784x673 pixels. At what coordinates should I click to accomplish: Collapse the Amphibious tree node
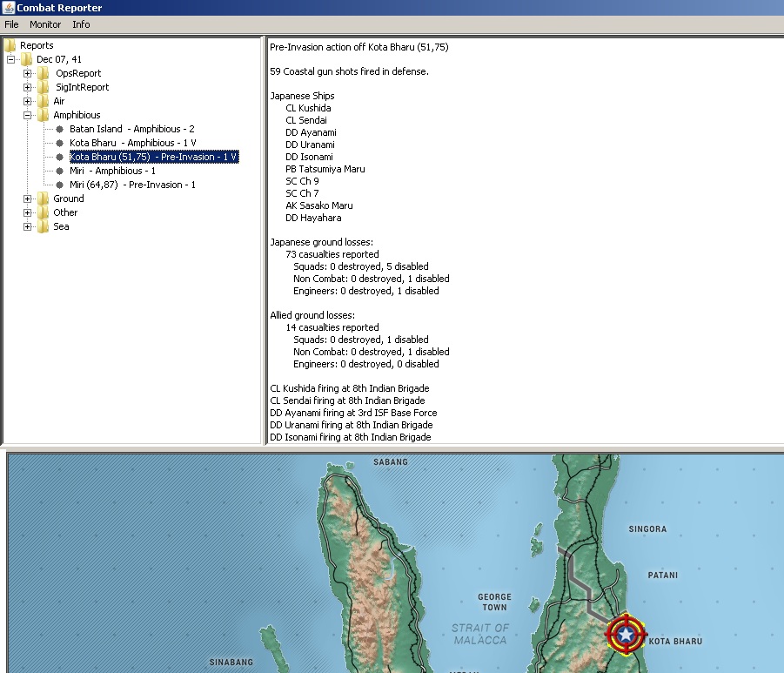pyautogui.click(x=28, y=115)
